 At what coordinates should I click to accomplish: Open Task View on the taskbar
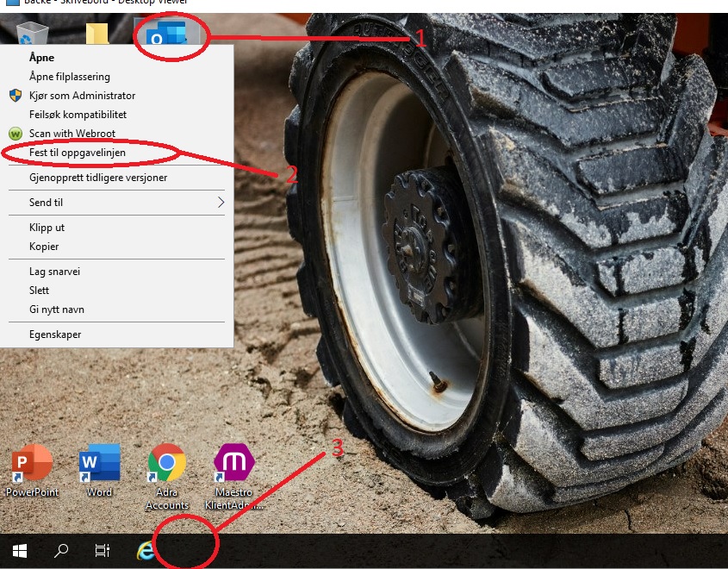[x=103, y=551]
